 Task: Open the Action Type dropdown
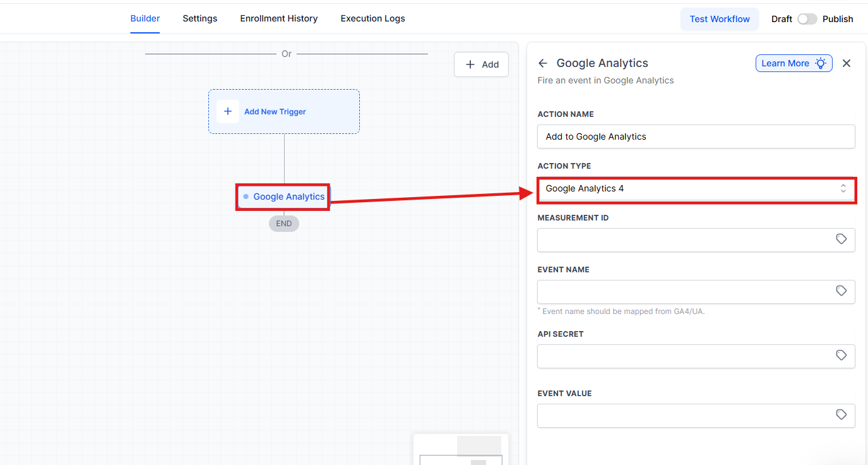pos(696,189)
